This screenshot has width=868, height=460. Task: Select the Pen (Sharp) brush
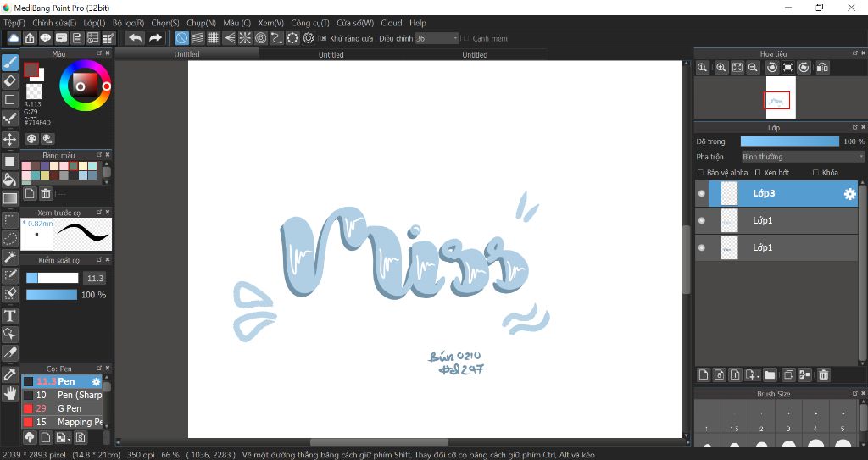(x=62, y=395)
